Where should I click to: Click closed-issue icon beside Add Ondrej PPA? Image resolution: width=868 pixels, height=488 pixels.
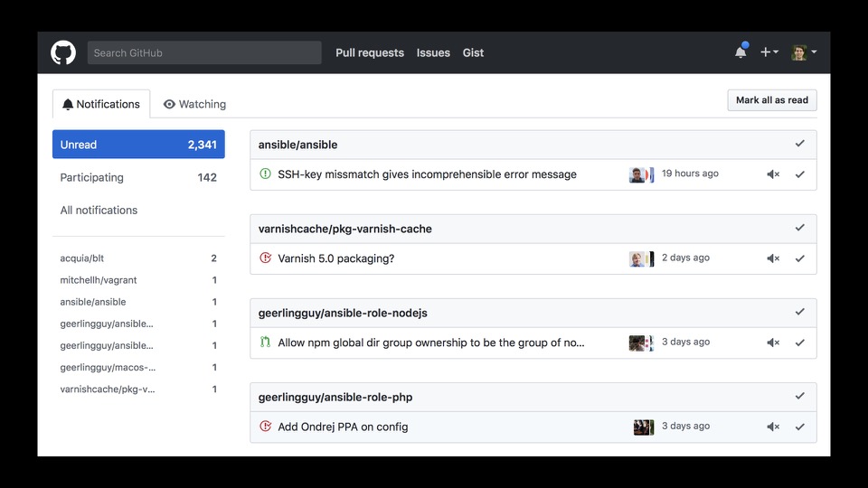[265, 426]
